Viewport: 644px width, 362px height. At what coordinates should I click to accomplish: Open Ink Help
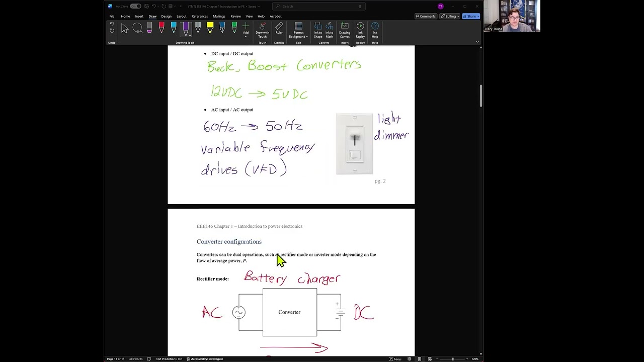[375, 30]
